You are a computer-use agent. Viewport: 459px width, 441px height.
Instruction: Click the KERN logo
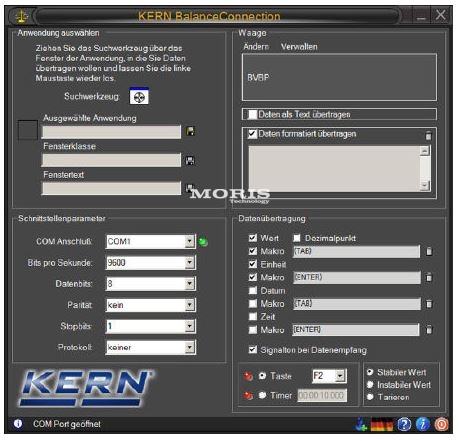click(x=85, y=388)
